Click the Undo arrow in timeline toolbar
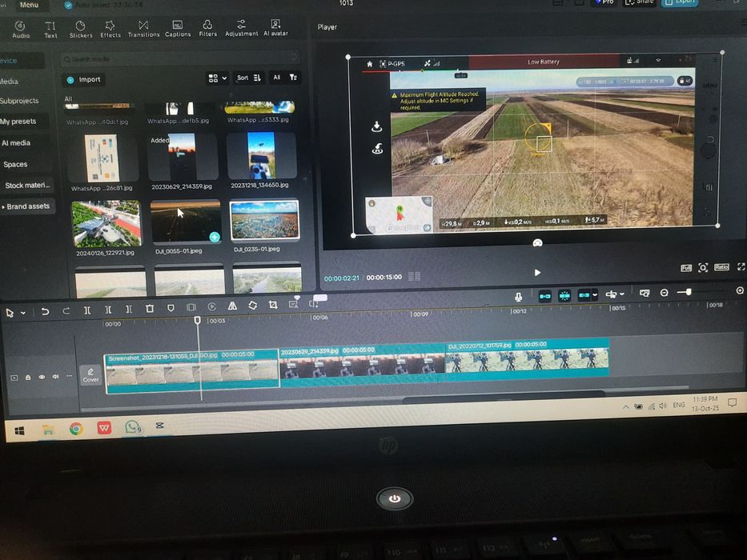The image size is (747, 560). tap(45, 311)
